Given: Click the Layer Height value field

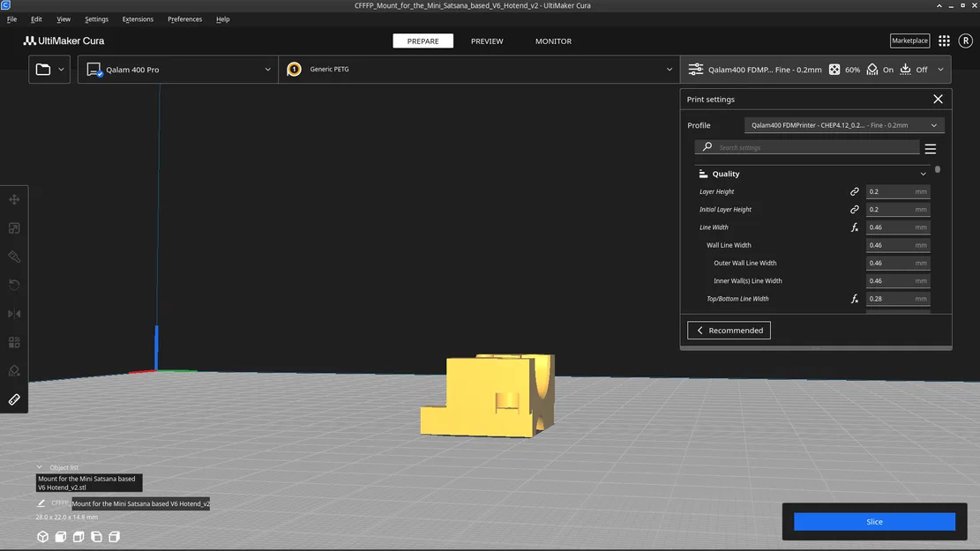Looking at the screenshot, I should click(897, 192).
